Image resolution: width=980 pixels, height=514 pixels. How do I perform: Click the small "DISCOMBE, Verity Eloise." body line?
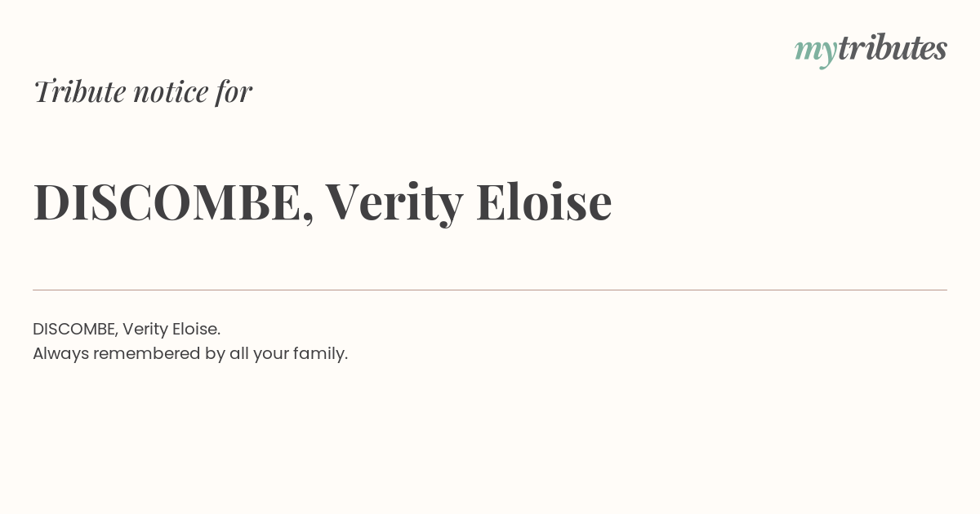pos(127,329)
